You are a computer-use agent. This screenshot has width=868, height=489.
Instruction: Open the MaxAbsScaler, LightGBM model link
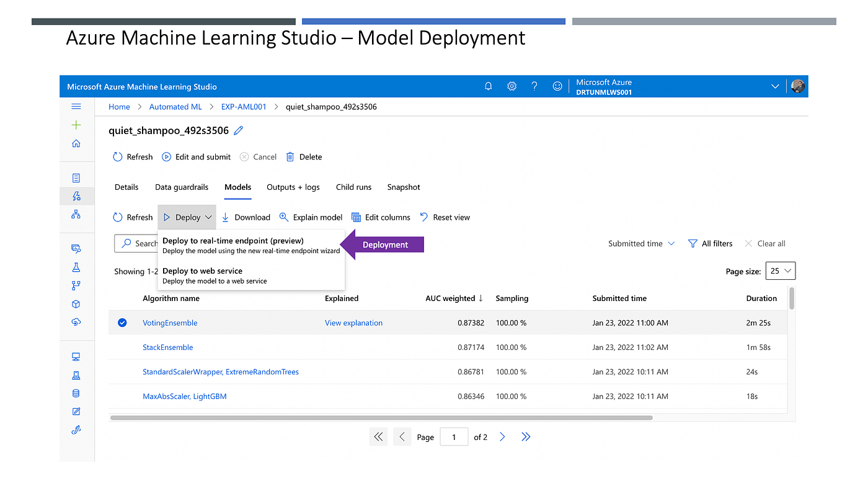pos(185,397)
